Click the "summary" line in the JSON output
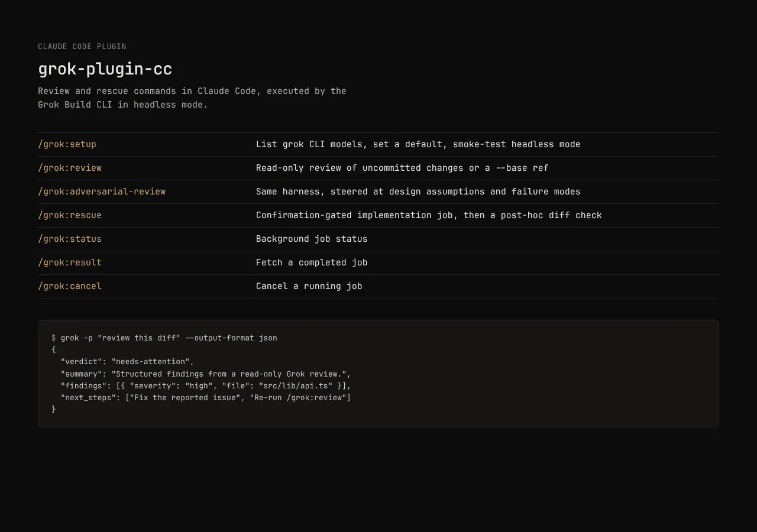 206,374
